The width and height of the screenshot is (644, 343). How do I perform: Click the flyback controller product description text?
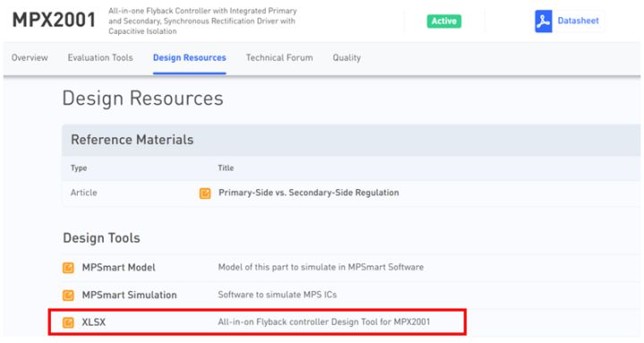(202, 21)
